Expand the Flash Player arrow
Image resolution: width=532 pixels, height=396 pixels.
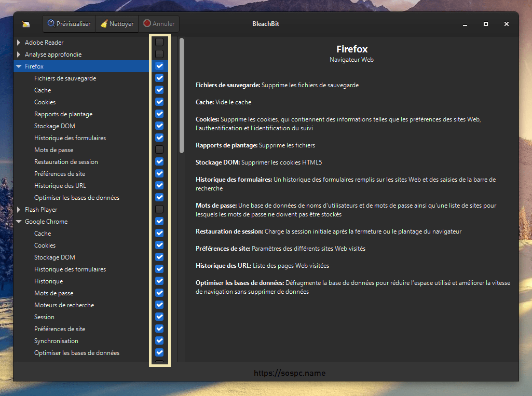click(19, 210)
